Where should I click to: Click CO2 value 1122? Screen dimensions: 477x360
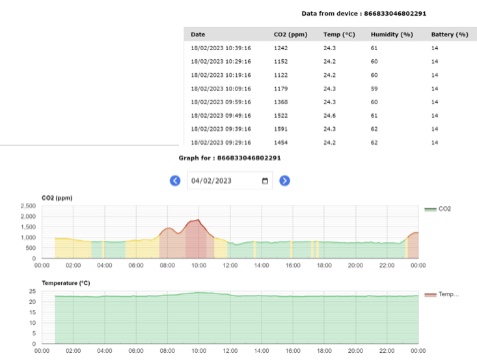(281, 75)
